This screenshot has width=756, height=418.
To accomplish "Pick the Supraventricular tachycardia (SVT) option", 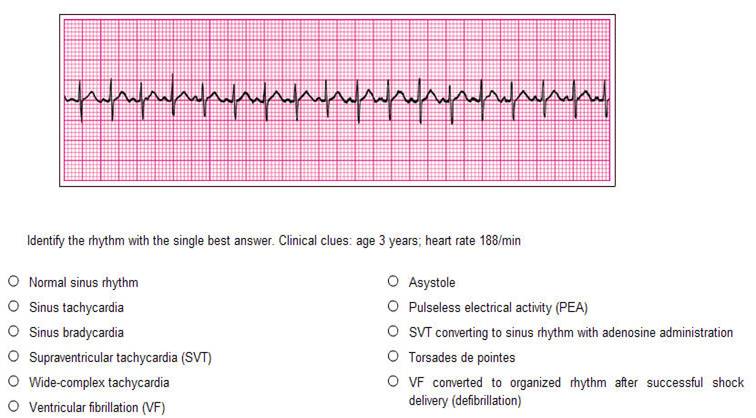I will point(14,356).
